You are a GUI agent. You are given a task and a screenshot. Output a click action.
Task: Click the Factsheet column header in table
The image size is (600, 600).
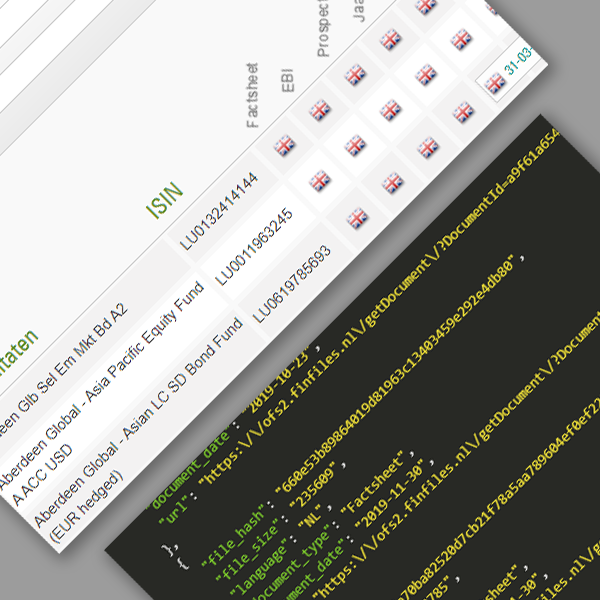(253, 95)
